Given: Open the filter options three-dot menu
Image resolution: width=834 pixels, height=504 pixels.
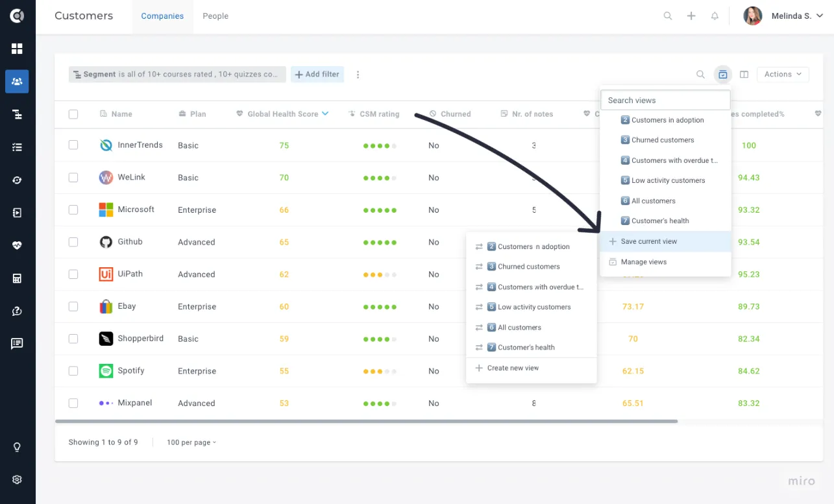Looking at the screenshot, I should pos(358,75).
